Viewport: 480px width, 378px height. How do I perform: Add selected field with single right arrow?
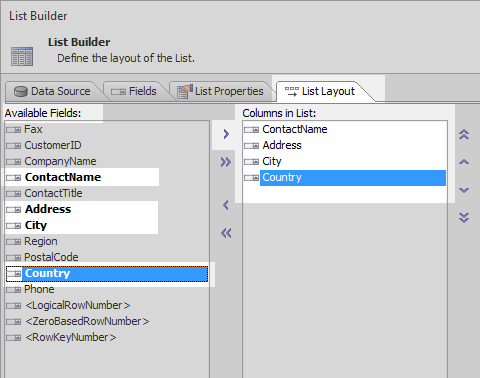point(226,134)
